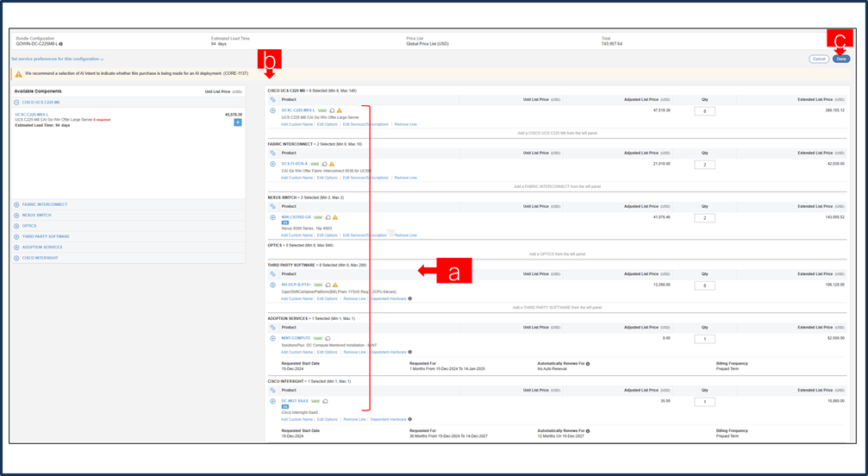Click link icon in THIRD PARTY SOFTWARE table header

273,274
